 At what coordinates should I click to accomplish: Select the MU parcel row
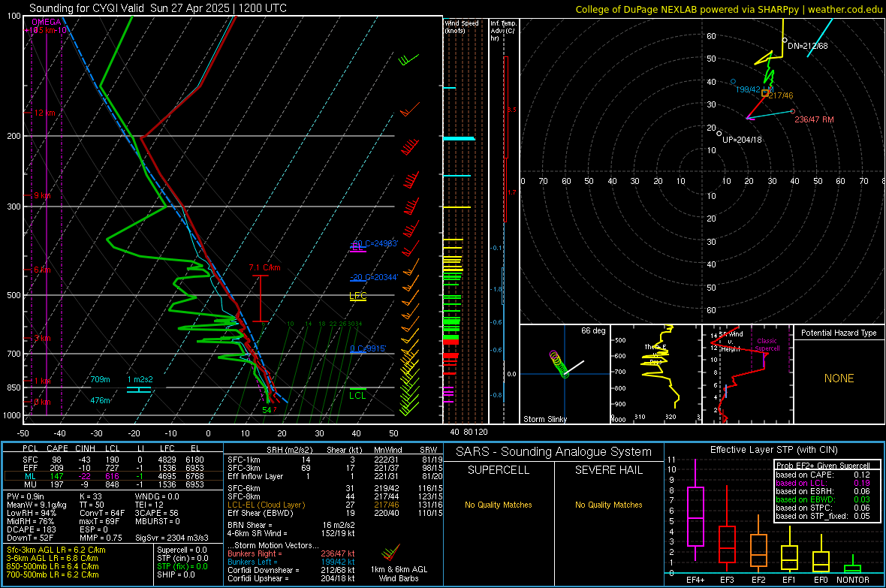(113, 484)
